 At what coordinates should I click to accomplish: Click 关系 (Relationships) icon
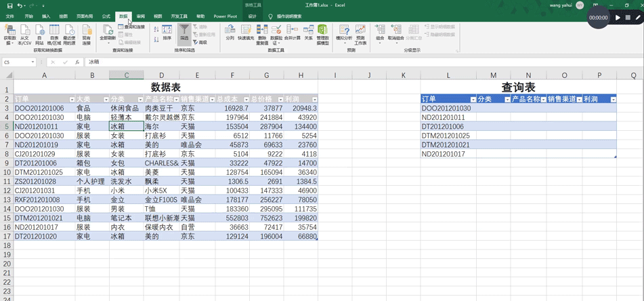308,32
